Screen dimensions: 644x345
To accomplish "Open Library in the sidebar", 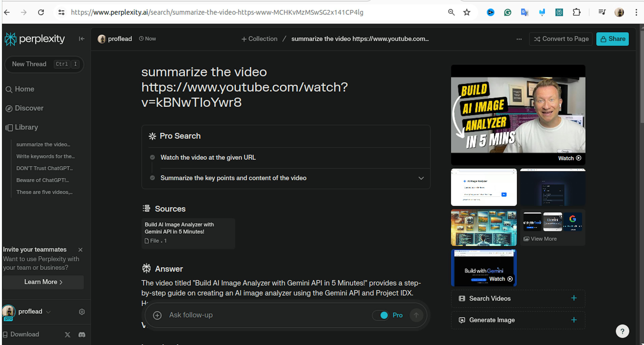I will pyautogui.click(x=22, y=127).
